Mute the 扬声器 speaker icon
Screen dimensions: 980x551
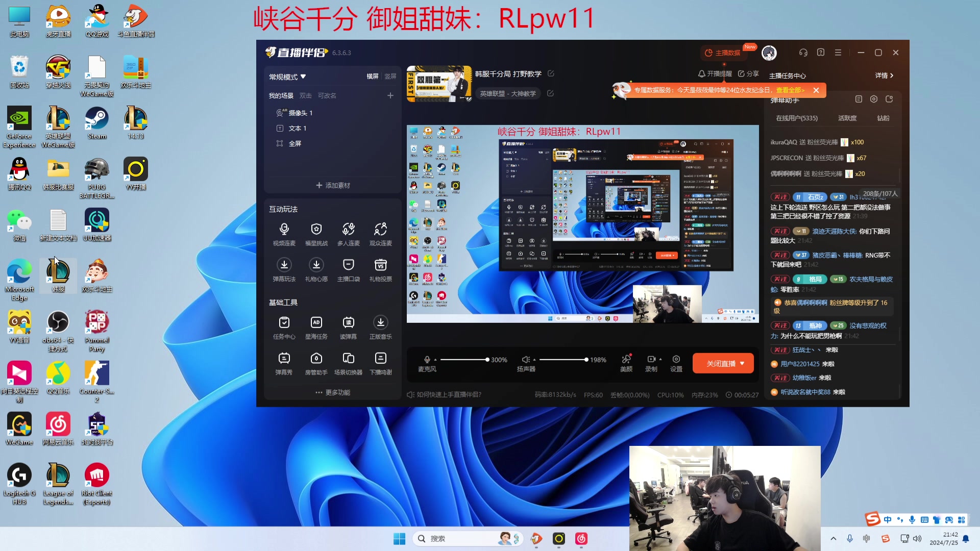(x=525, y=359)
